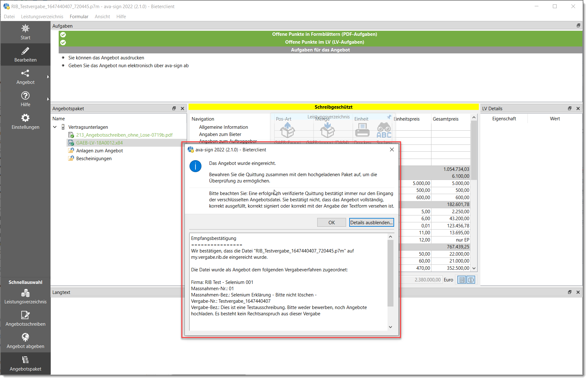Close the Angebotspaket panel

[x=183, y=108]
